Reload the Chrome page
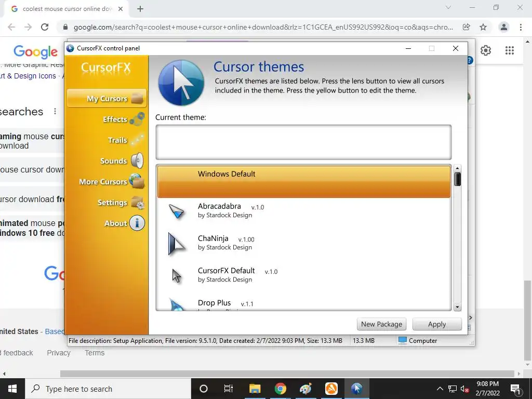The width and height of the screenshot is (532, 399). tap(45, 27)
